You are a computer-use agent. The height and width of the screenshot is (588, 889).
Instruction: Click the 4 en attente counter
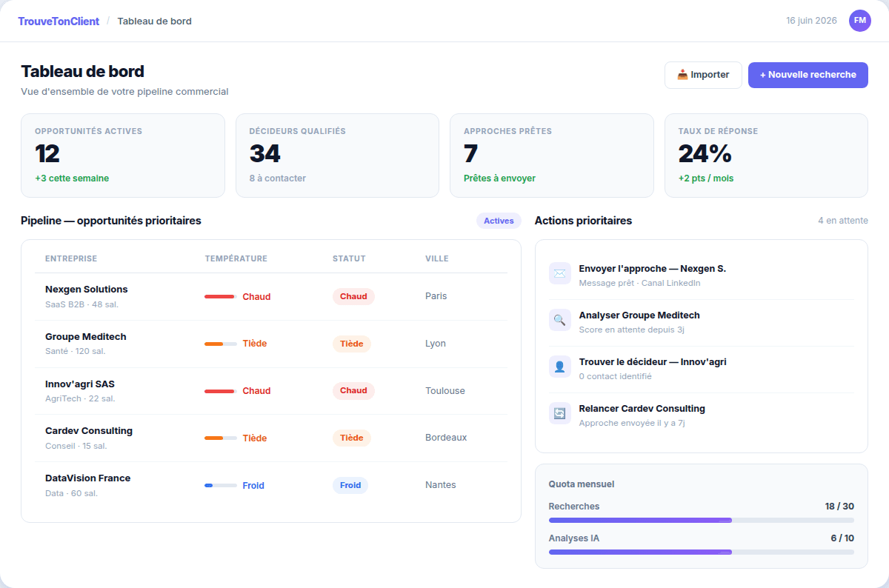click(843, 221)
